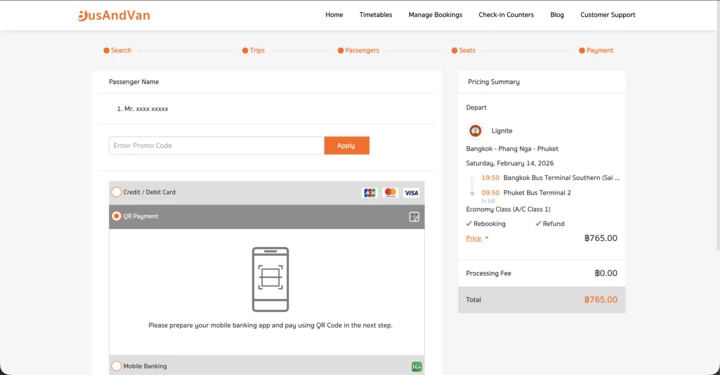The width and height of the screenshot is (720, 375).
Task: Click the route Bangkok - Phang Nga - Phuket
Action: point(512,149)
